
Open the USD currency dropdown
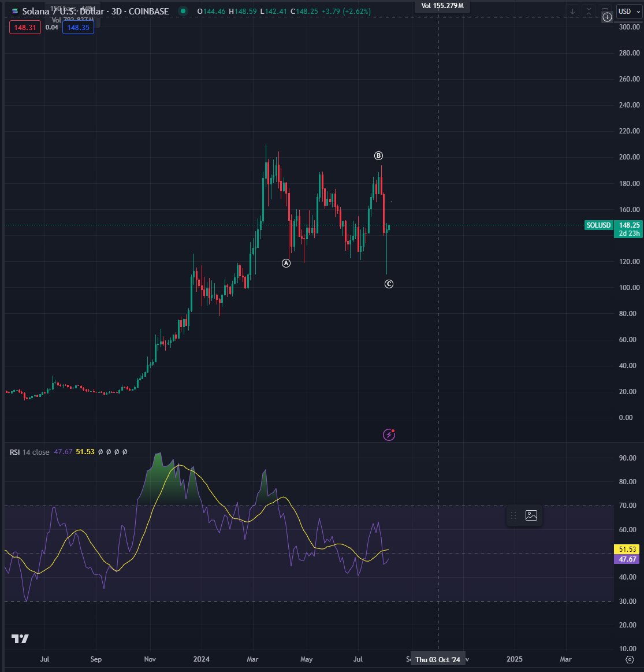(629, 12)
